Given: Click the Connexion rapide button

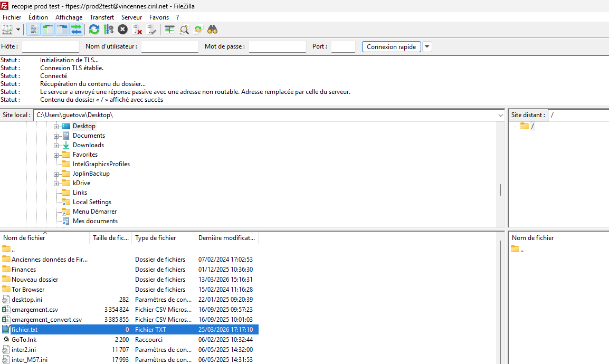Looking at the screenshot, I should click(391, 47).
